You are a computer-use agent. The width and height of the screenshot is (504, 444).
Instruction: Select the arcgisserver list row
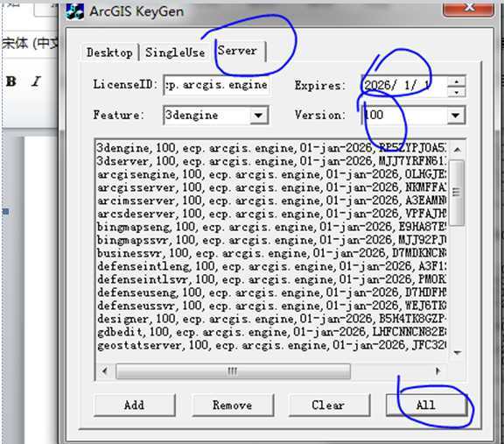[x=271, y=187]
